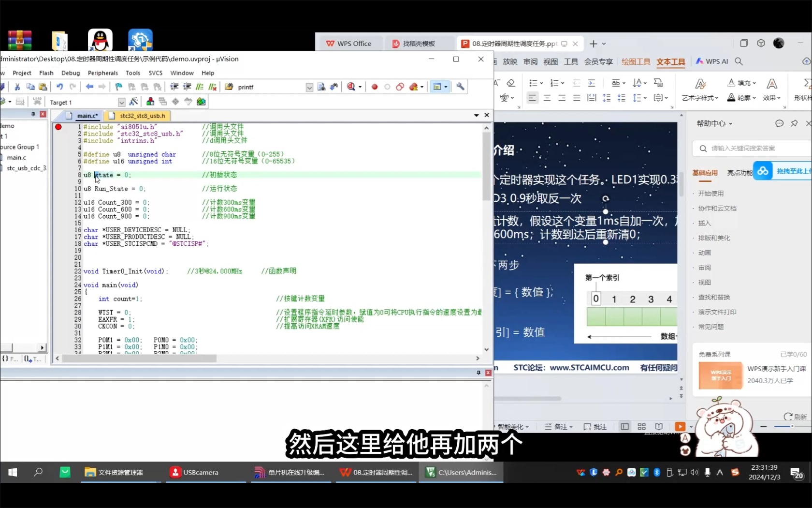Click WPS zoom slider handle in status bar
The width and height of the screenshot is (812, 508).
(x=792, y=426)
